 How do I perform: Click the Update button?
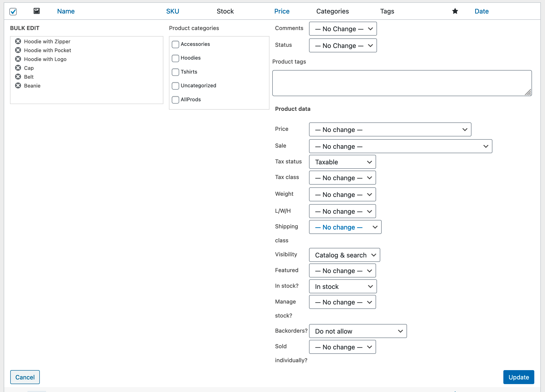pos(518,377)
